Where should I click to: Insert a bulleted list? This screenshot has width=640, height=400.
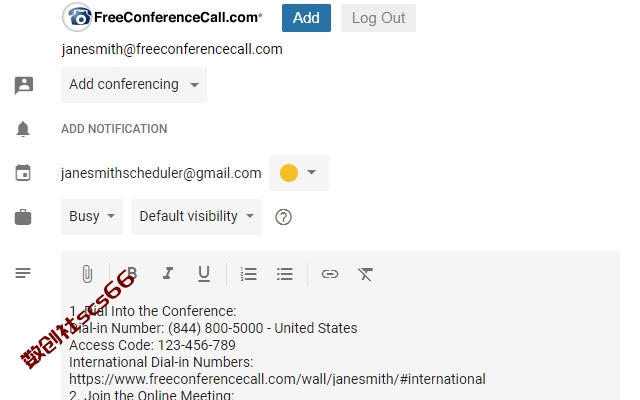coord(284,274)
